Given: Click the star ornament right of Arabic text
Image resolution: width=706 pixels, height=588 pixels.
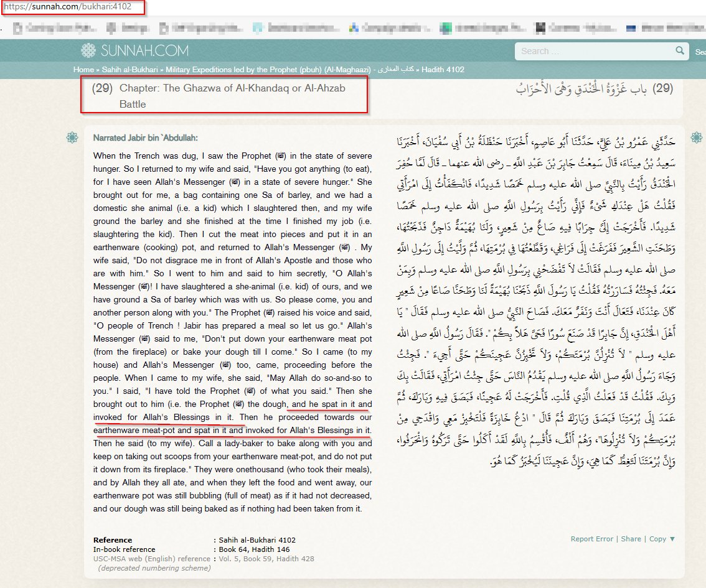Looking at the screenshot, I should pos(696,138).
